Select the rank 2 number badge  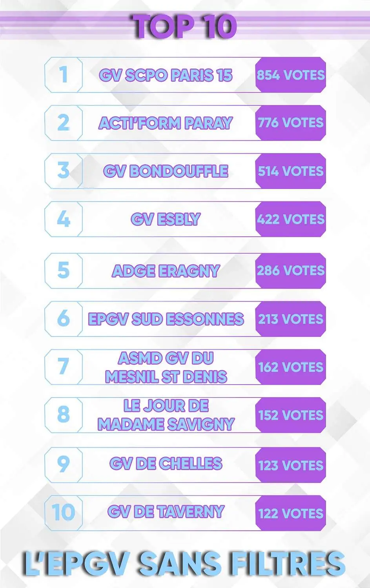(x=63, y=123)
